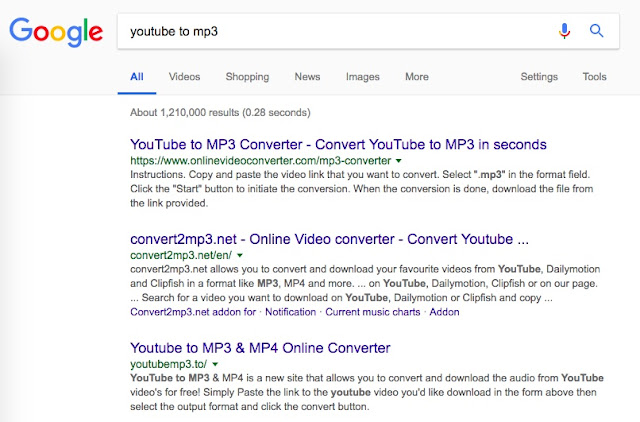
Task: Open the Current music charts sitelink
Action: pos(373,312)
